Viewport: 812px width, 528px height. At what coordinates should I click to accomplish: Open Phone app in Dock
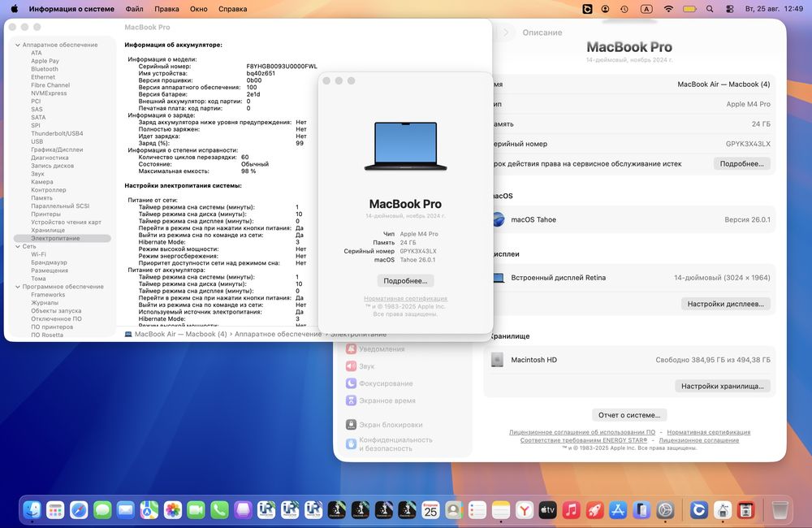click(219, 510)
